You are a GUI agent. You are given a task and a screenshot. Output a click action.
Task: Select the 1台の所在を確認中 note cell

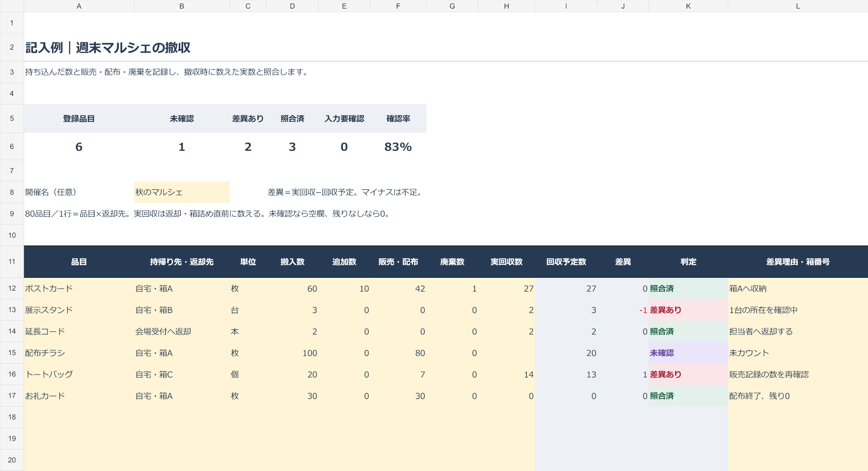pos(798,310)
